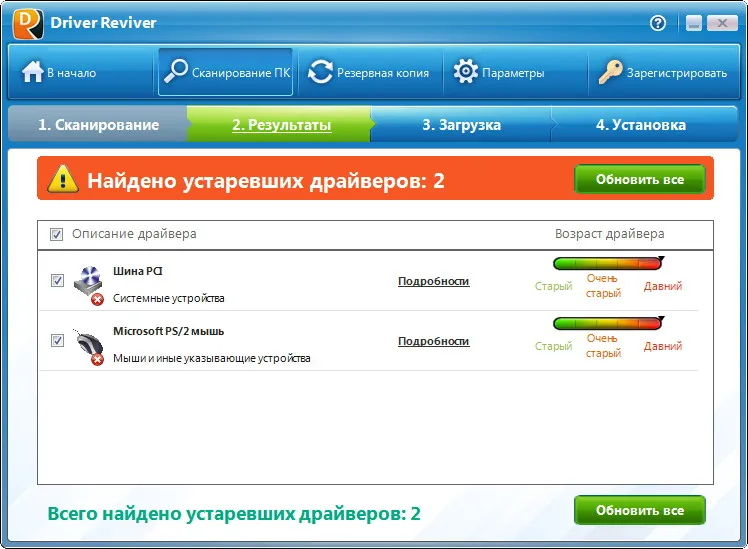Toggle the Описание драйвера select-all checkbox
Viewport: 748px width, 549px height.
56,234
